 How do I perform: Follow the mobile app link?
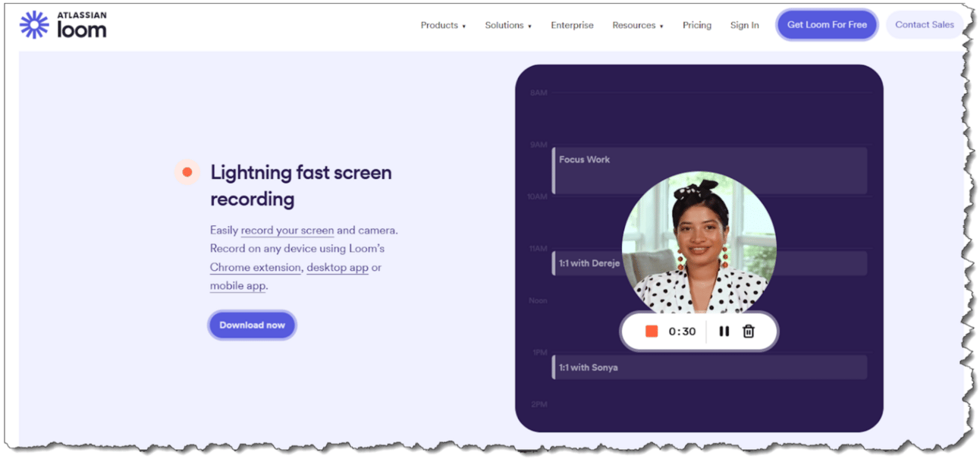(238, 286)
